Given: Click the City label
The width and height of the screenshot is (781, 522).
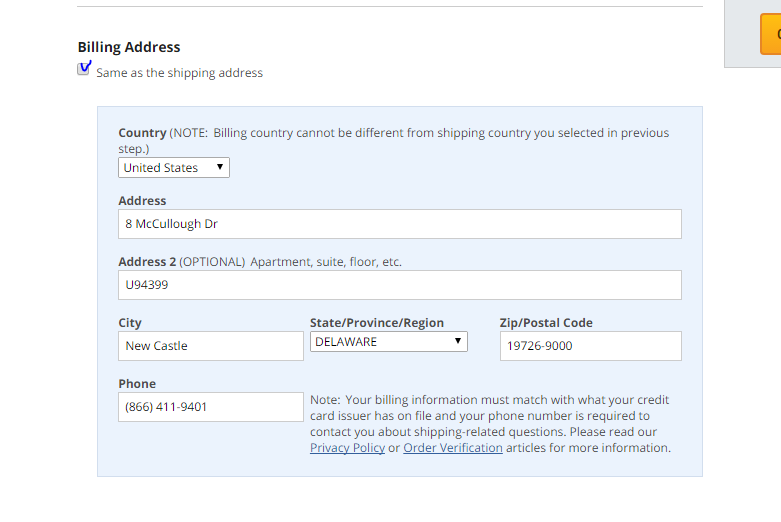Looking at the screenshot, I should coord(130,323).
